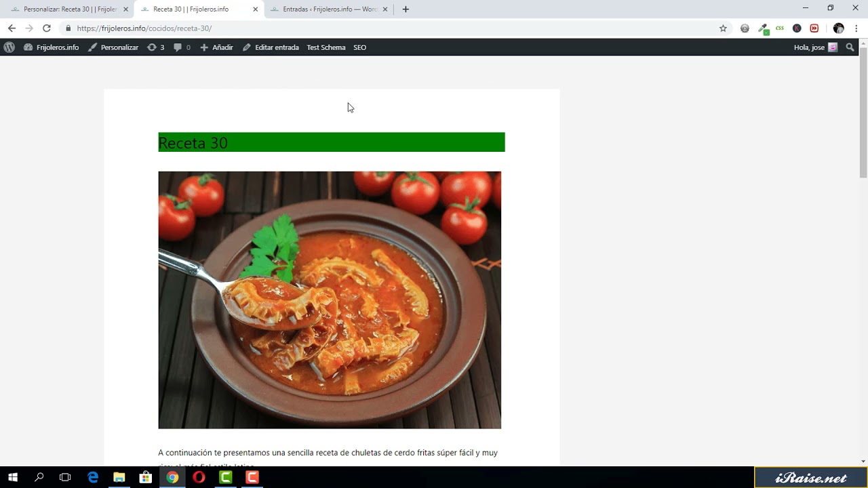Click the browser forward arrow

[x=29, y=28]
